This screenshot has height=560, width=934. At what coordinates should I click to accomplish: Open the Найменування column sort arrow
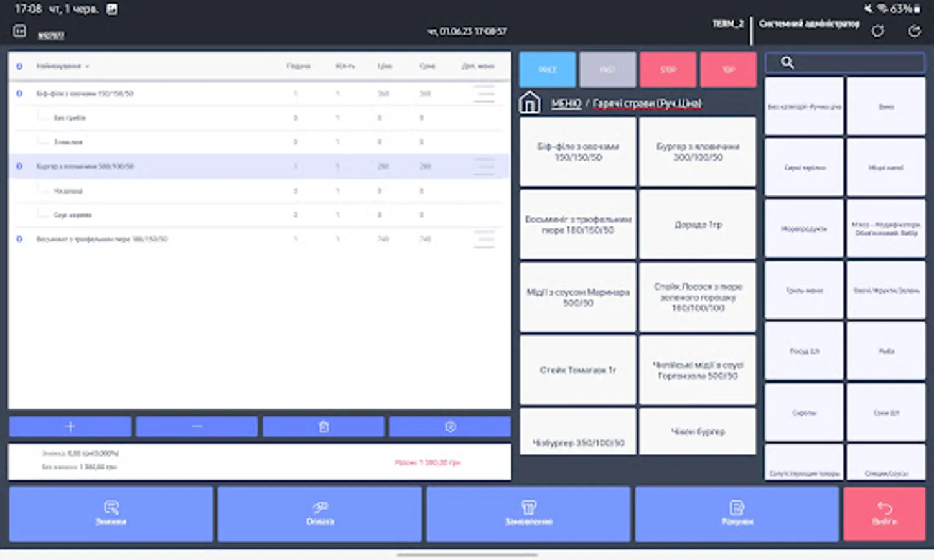(87, 67)
